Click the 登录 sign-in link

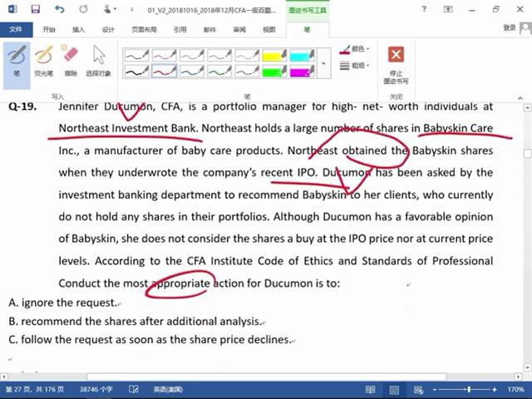pos(510,27)
